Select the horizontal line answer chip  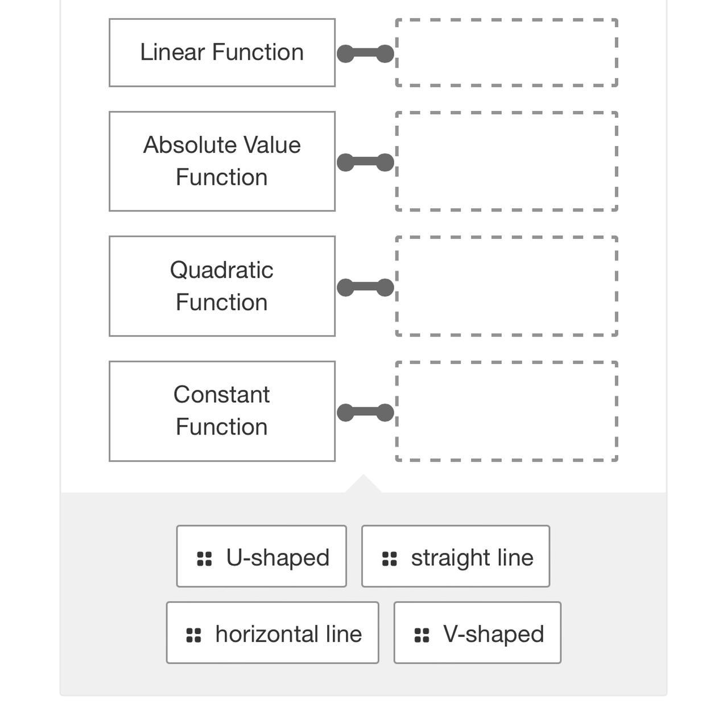click(272, 633)
